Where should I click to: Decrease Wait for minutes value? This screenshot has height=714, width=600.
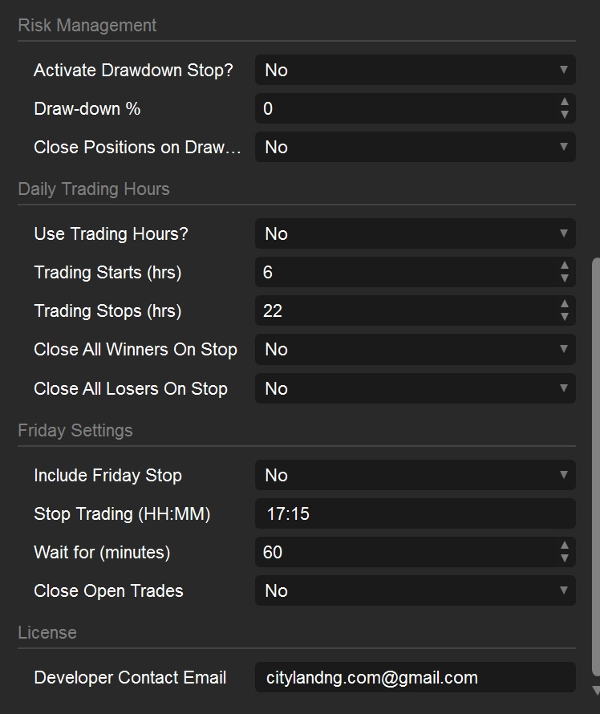pyautogui.click(x=565, y=559)
